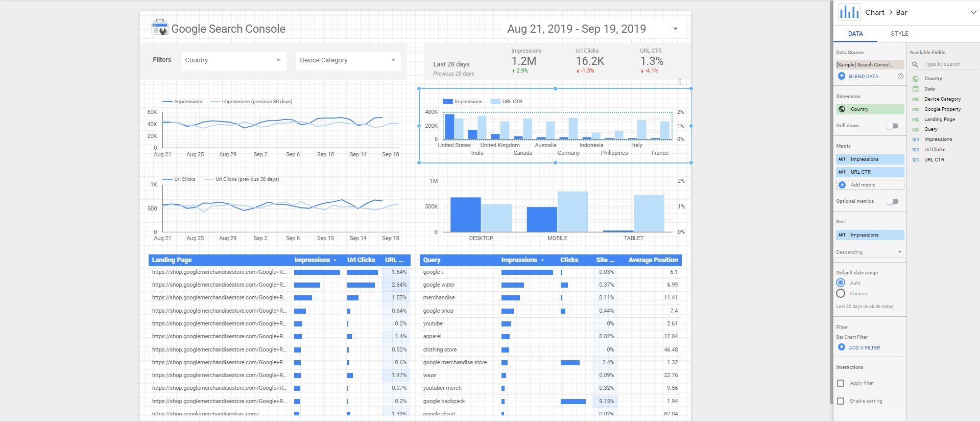
Task: Click the ABC type icon of the Query field
Action: point(915,130)
